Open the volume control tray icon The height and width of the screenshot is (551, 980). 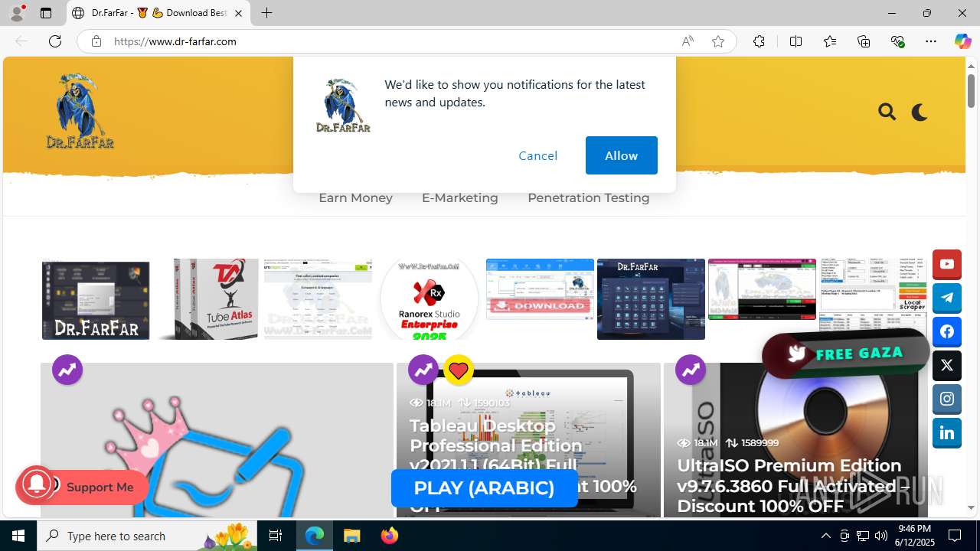(x=880, y=536)
